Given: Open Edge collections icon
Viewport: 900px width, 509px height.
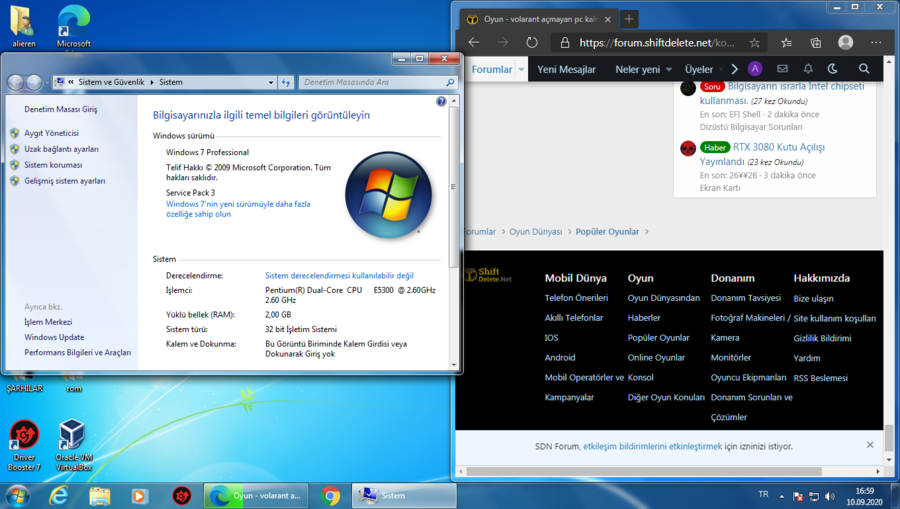Looking at the screenshot, I should click(x=816, y=42).
